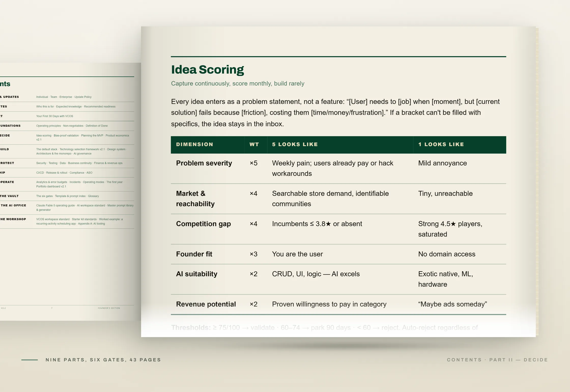Select the "Market & reachability" row label

195,199
